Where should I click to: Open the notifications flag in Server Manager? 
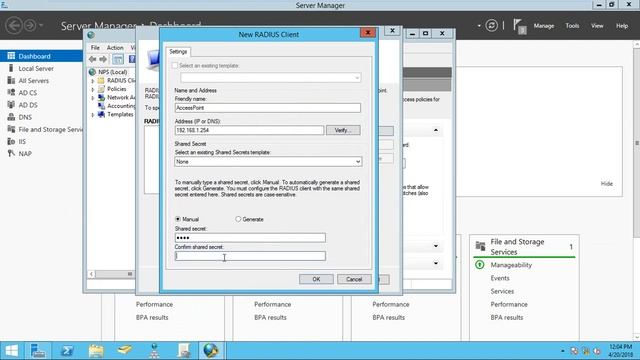[519, 26]
